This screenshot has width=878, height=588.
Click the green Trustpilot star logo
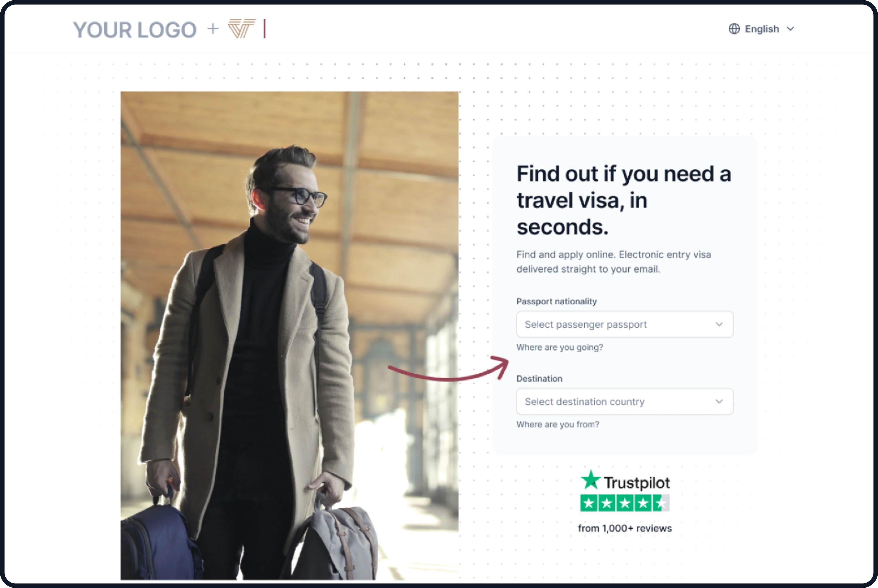(591, 480)
